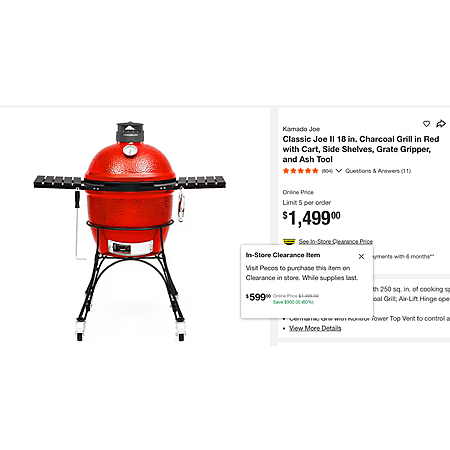Open Questions & Answers (11) link
The height and width of the screenshot is (450, 450).
[378, 171]
